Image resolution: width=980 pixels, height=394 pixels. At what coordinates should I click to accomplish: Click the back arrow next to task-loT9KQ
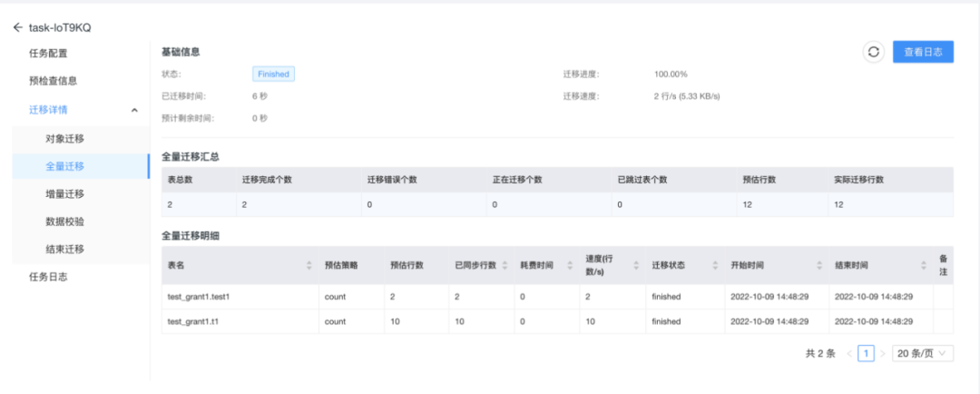click(x=17, y=27)
